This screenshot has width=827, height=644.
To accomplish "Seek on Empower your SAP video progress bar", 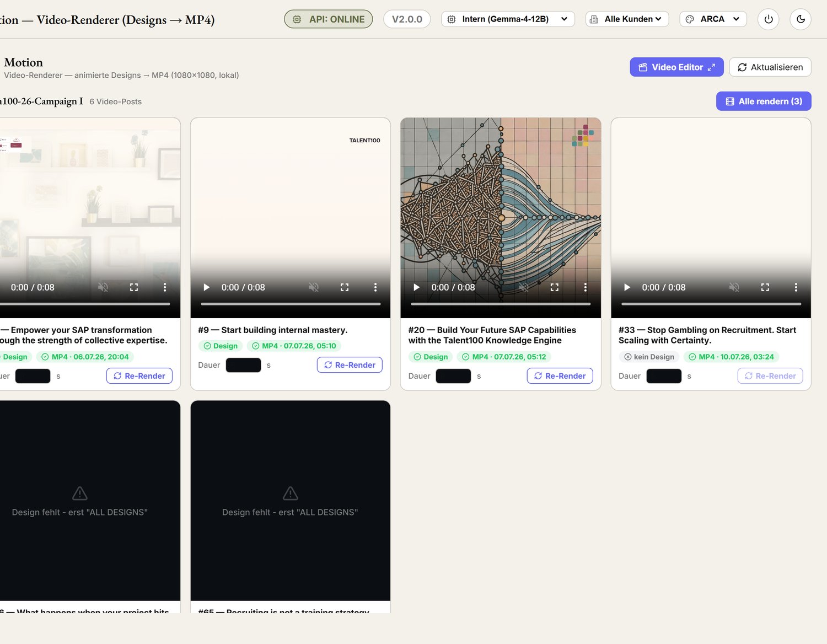I will tap(85, 304).
